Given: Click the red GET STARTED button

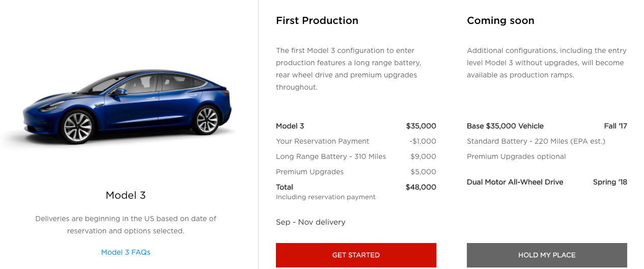Looking at the screenshot, I should pos(356,255).
